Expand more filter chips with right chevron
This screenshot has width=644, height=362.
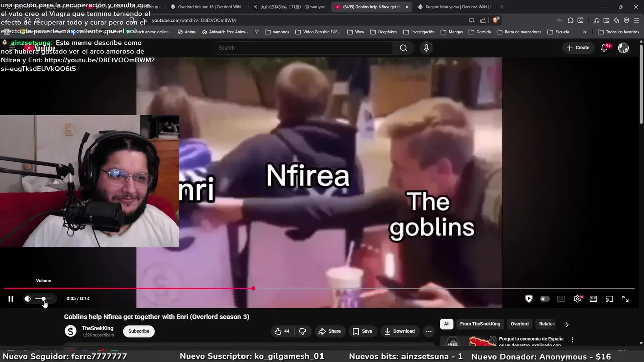567,324
